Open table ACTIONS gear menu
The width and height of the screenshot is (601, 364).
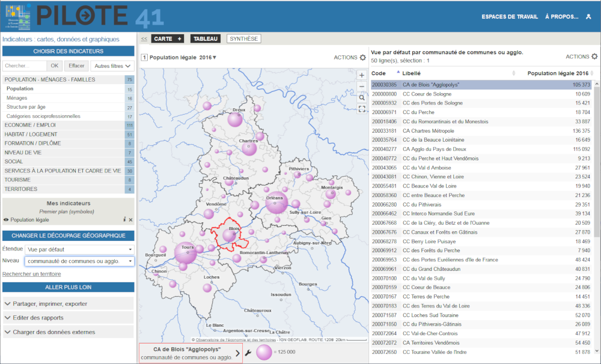click(594, 56)
